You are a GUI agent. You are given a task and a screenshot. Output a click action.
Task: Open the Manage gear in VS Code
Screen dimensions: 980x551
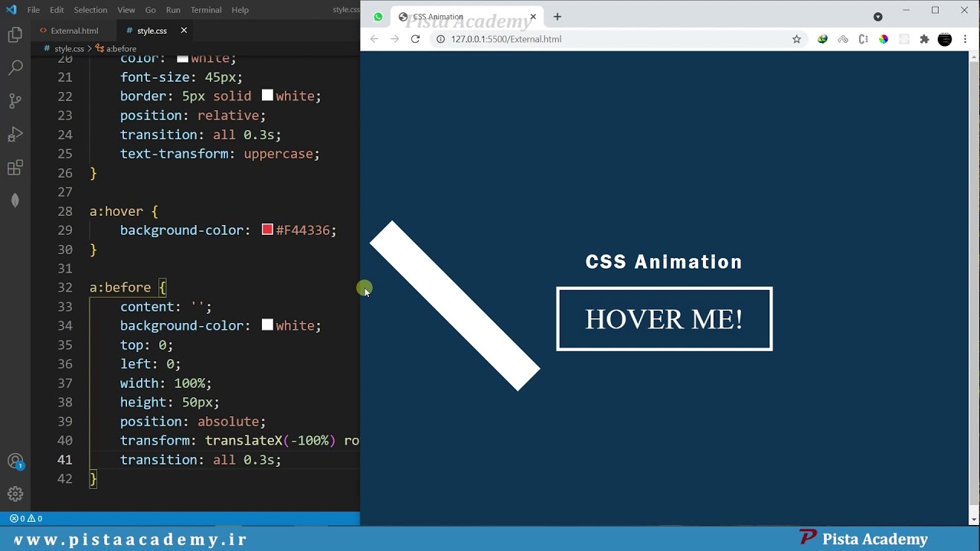coord(15,494)
